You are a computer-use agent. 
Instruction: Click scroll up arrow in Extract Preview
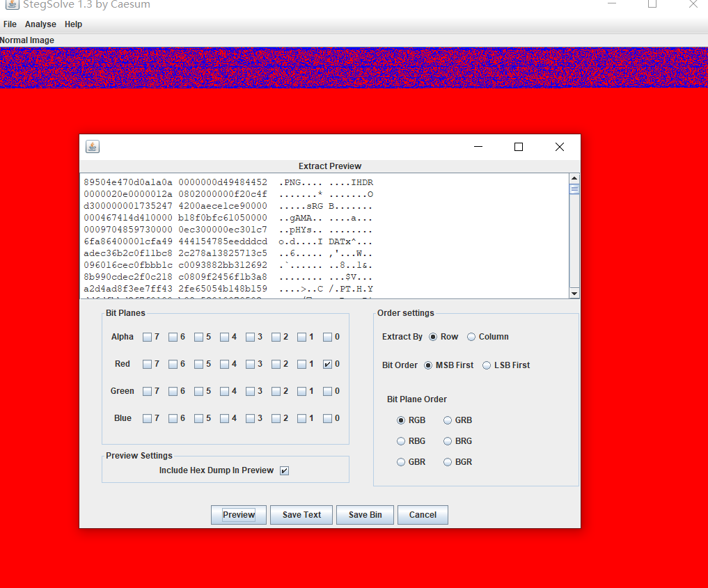574,178
